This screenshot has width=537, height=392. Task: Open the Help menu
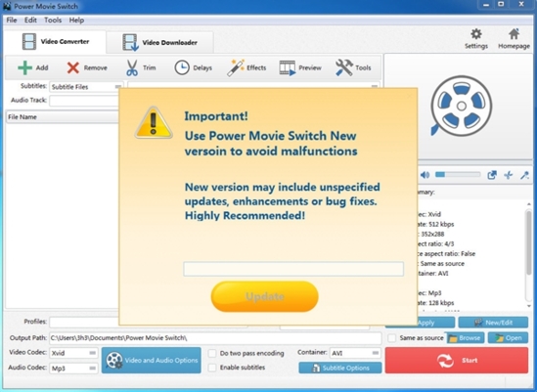click(76, 21)
